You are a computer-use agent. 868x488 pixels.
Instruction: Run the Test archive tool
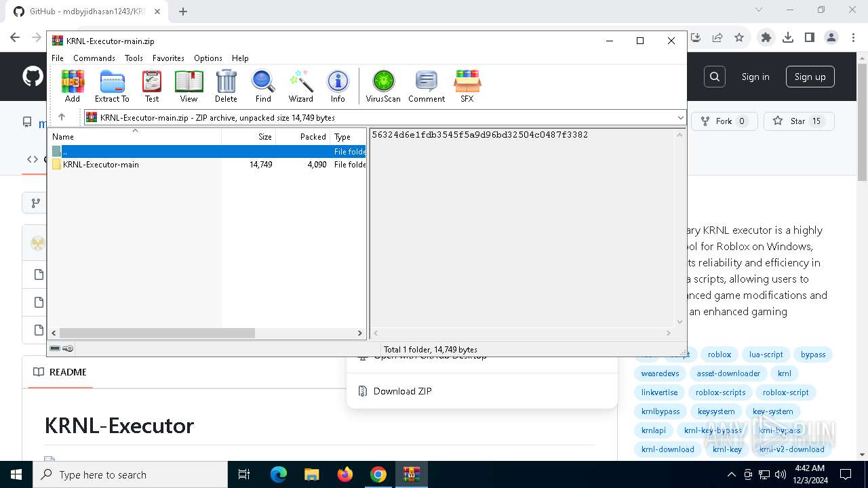[x=152, y=86]
